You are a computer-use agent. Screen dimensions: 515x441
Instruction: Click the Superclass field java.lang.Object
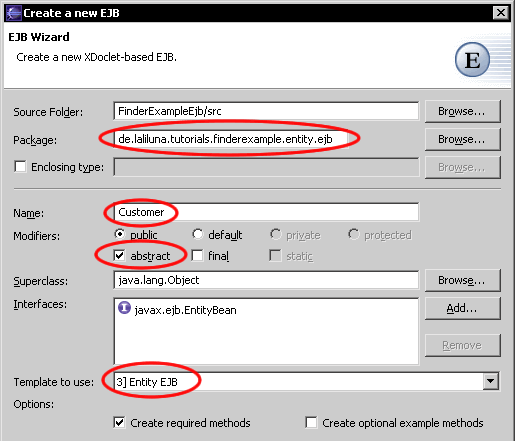266,280
